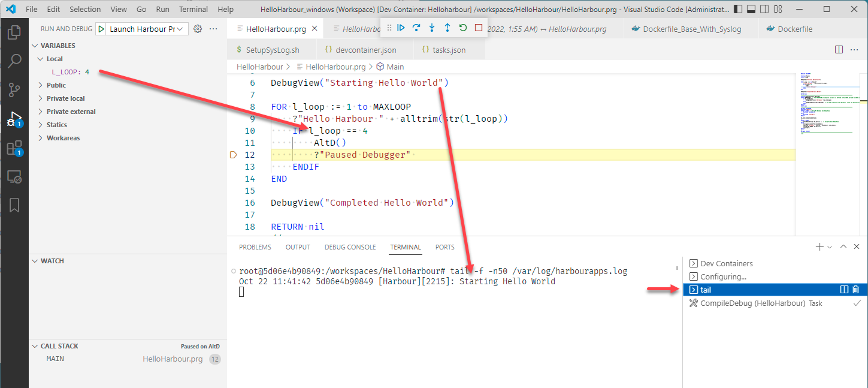Select the MAIN call stack frame
Viewport: 868px width, 388px height.
[x=55, y=359]
